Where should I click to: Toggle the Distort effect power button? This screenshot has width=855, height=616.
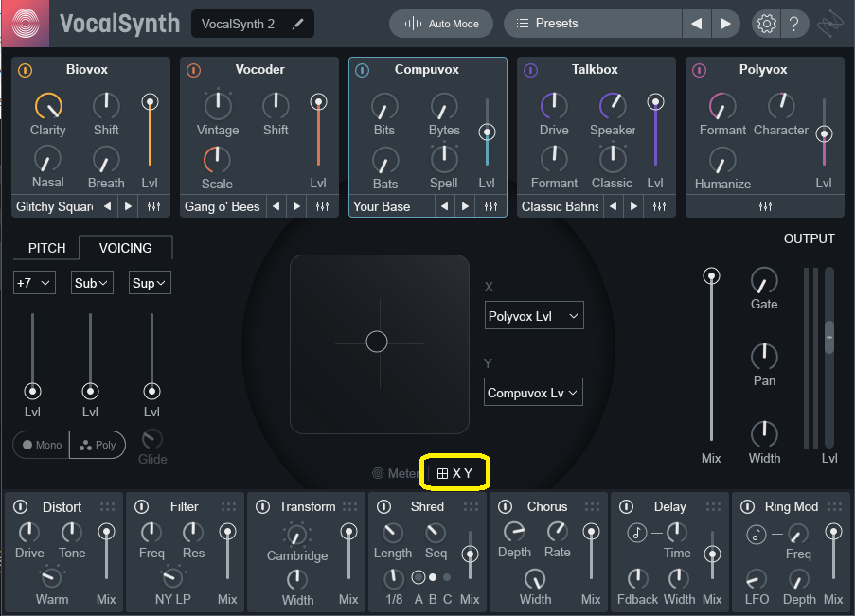point(20,507)
